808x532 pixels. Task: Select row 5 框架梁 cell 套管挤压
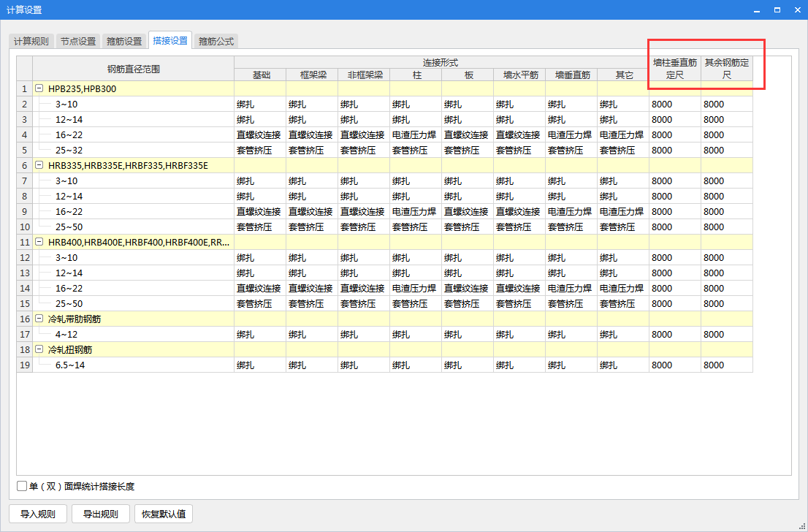pyautogui.click(x=312, y=150)
